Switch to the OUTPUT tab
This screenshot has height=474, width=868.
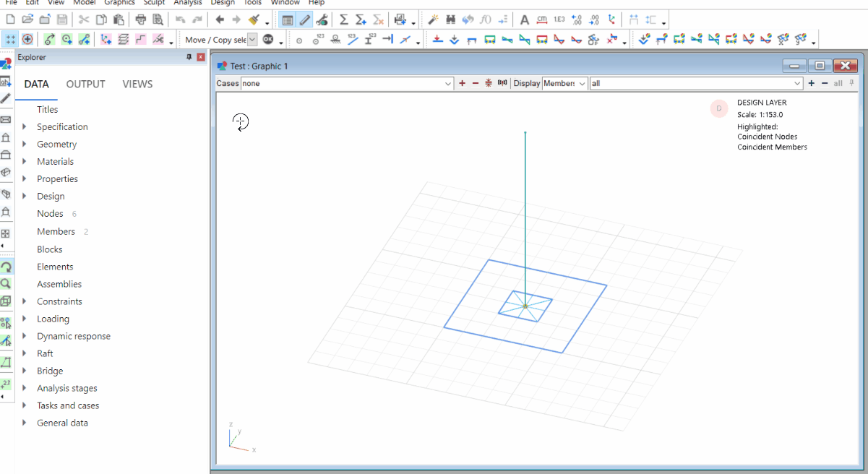click(x=85, y=85)
